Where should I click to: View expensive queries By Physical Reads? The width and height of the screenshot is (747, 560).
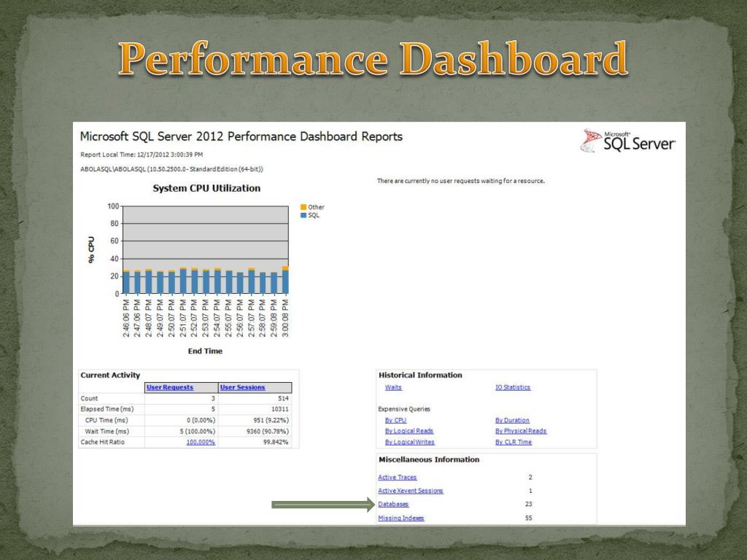tap(521, 431)
